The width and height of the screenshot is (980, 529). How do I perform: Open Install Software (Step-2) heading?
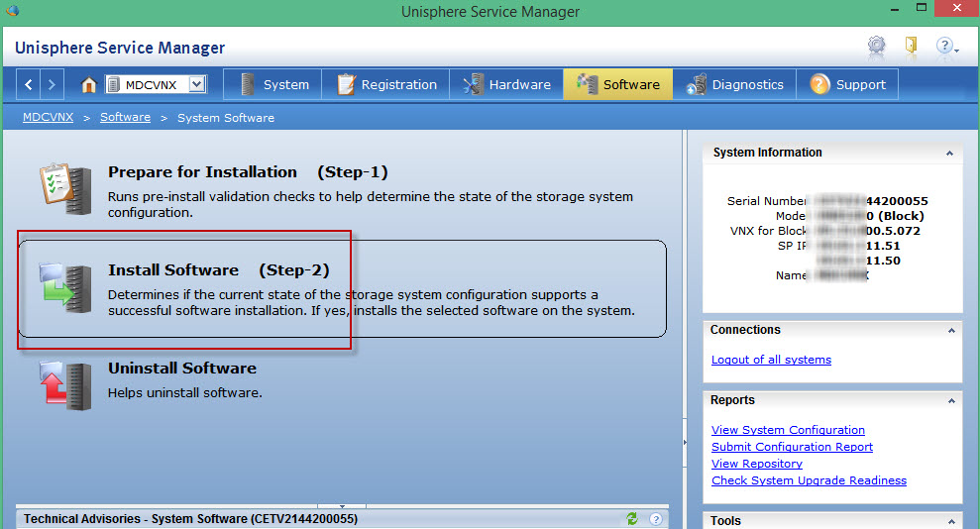218,269
